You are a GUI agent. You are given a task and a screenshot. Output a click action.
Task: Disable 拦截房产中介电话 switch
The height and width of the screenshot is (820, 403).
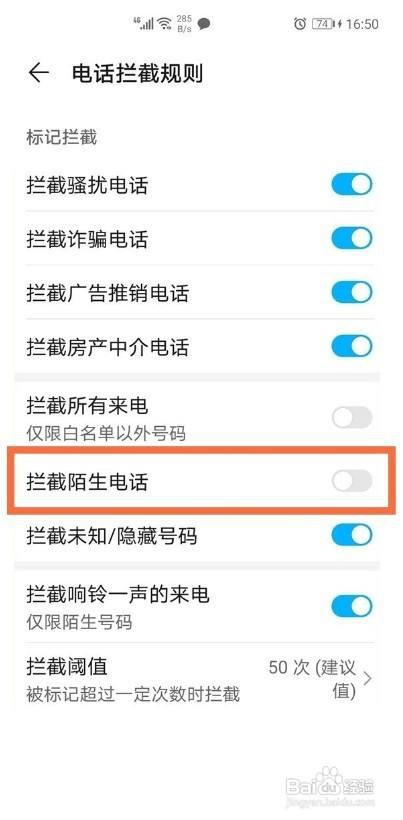coord(352,346)
